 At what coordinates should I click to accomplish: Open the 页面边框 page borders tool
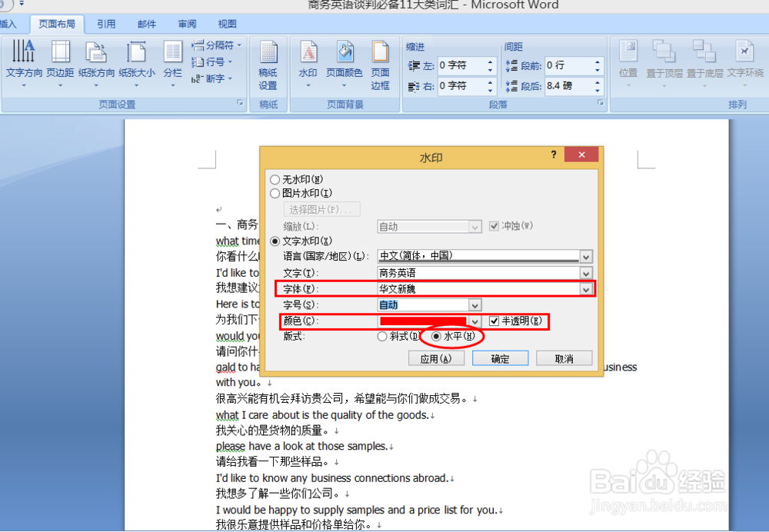click(380, 65)
